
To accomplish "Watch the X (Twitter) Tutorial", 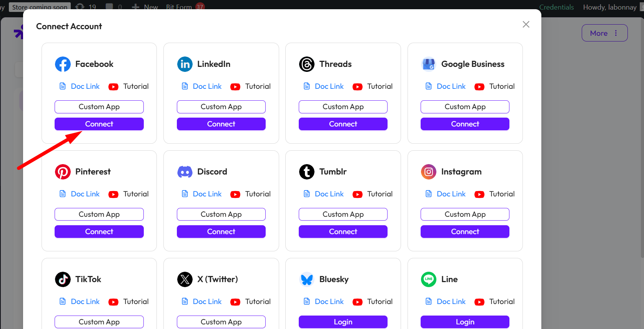I will coord(258,301).
